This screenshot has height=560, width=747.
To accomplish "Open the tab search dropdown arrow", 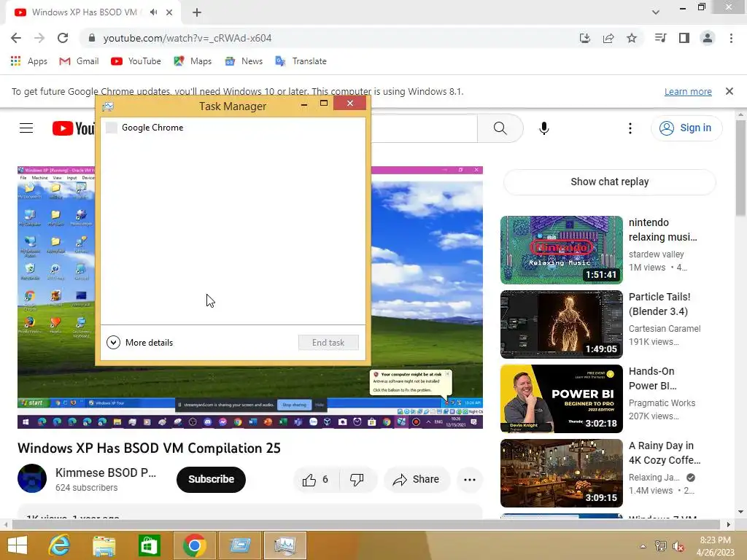I will click(656, 12).
